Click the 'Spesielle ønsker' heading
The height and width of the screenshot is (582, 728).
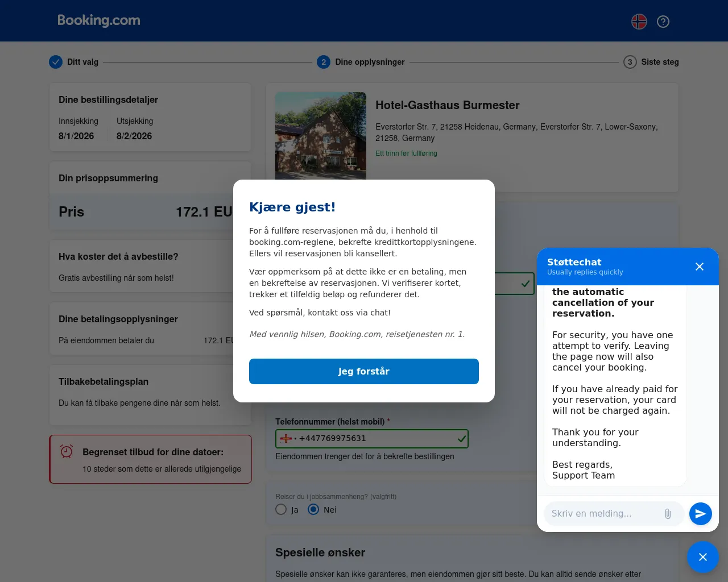point(320,552)
